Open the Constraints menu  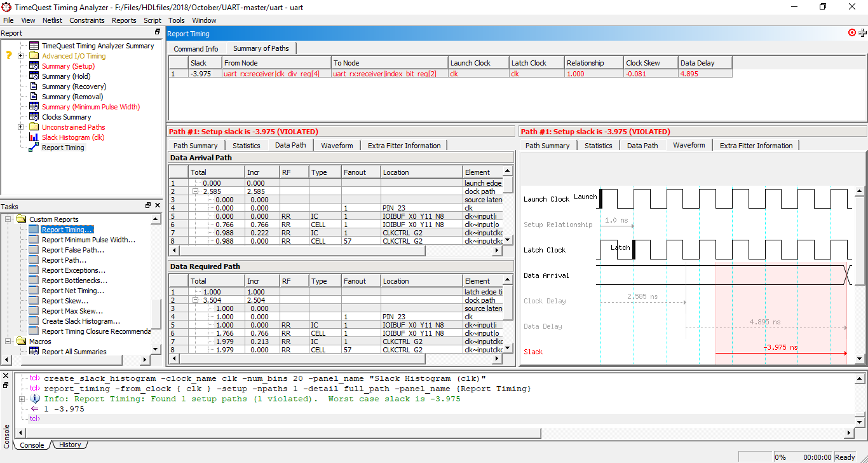87,20
